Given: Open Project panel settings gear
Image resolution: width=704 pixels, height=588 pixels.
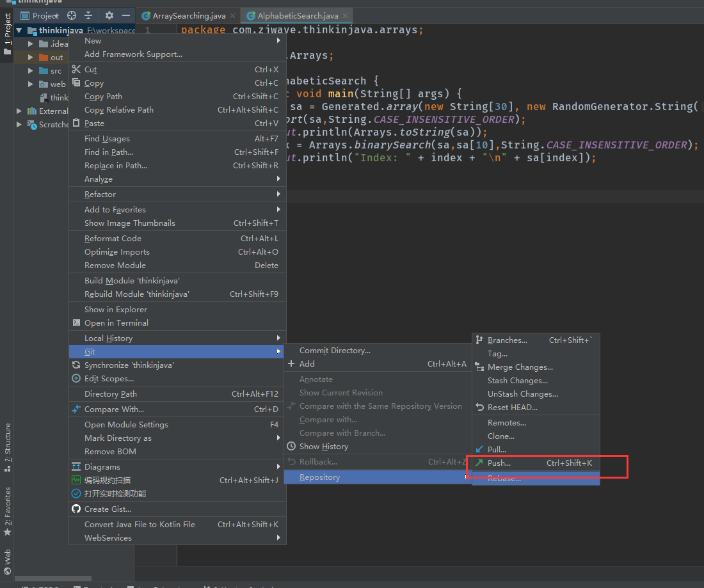Looking at the screenshot, I should [109, 15].
